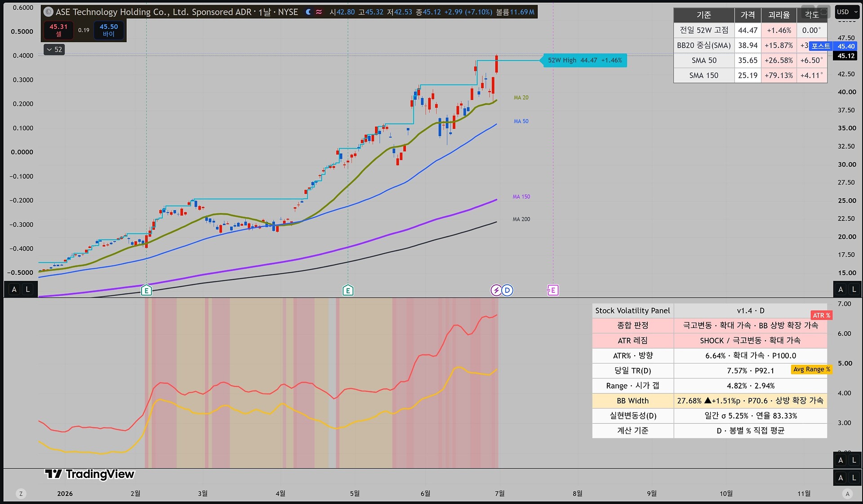Toggle auto scale A on bottom pane scale
The width and height of the screenshot is (863, 504).
coord(841,478)
